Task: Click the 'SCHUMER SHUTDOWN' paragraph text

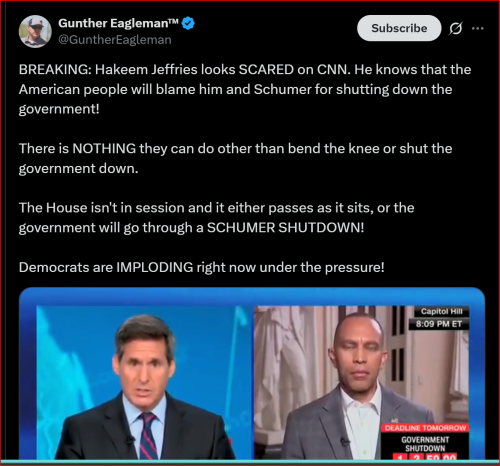Action: 217,218
